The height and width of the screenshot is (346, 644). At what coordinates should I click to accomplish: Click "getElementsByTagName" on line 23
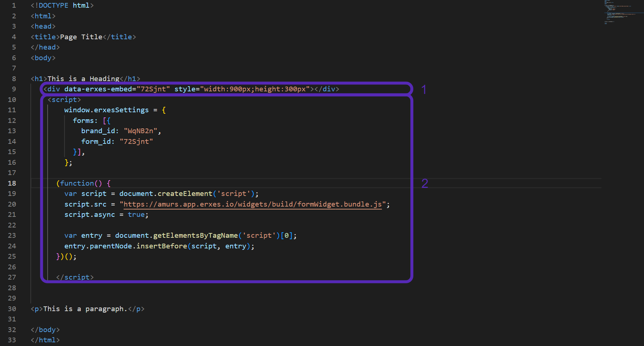point(195,236)
